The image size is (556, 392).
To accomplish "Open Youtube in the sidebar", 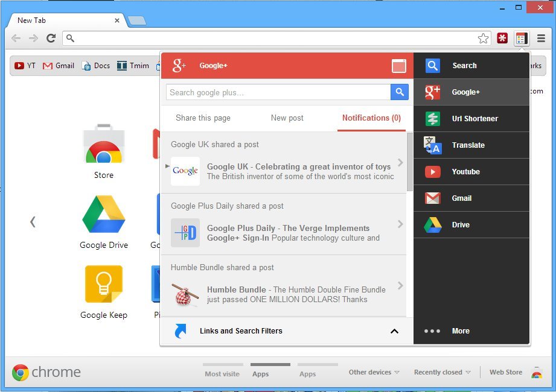I will 471,172.
